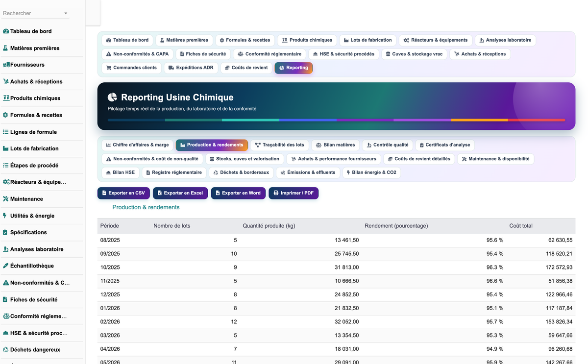Click the Produits chimiques vials icon in sidebar
The height and width of the screenshot is (364, 588).
(6, 98)
